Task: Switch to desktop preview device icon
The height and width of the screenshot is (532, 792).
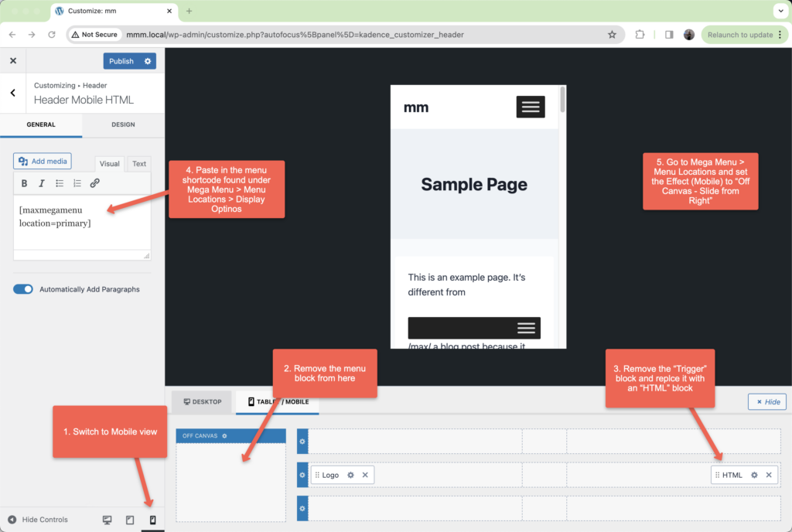Action: point(108,520)
